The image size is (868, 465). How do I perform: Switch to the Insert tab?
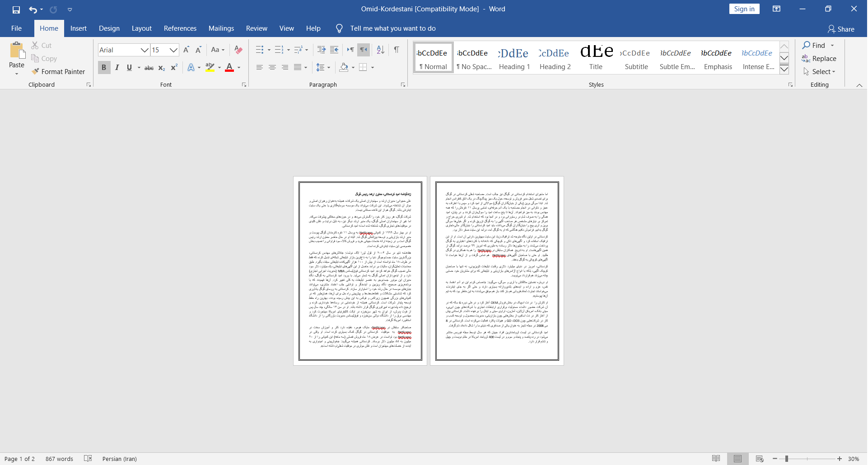(79, 28)
